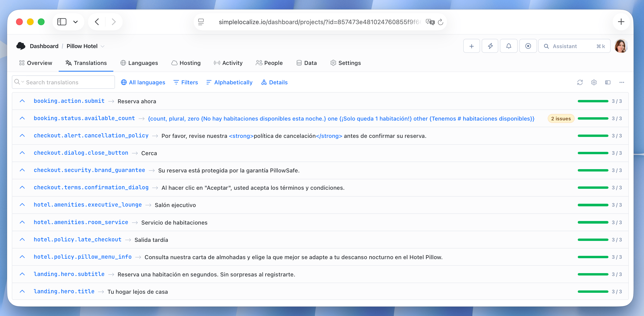Open the three-dot more options menu
Viewport: 644px width, 316px height.
click(622, 82)
